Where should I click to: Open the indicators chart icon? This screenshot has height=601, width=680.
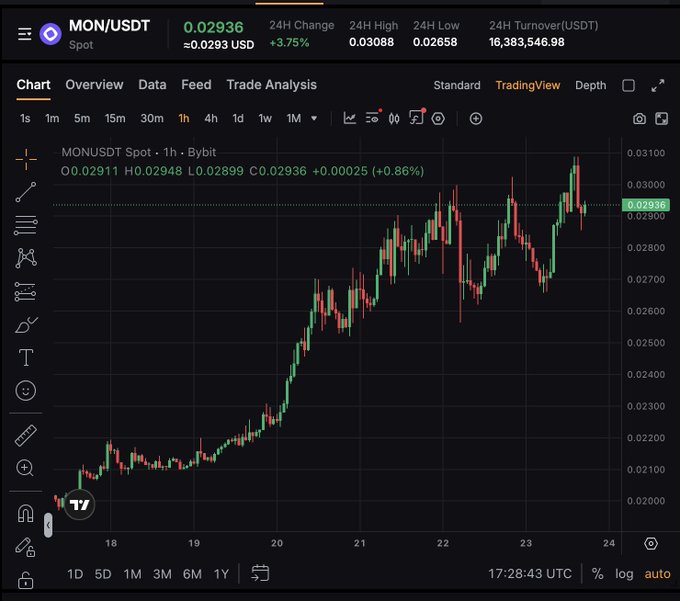tap(350, 118)
